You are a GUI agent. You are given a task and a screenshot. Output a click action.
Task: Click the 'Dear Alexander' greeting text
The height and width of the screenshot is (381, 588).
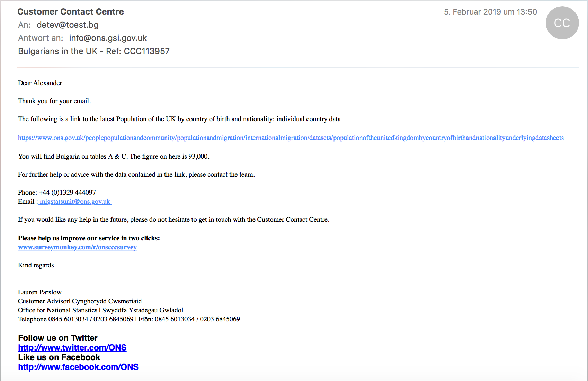[40, 83]
